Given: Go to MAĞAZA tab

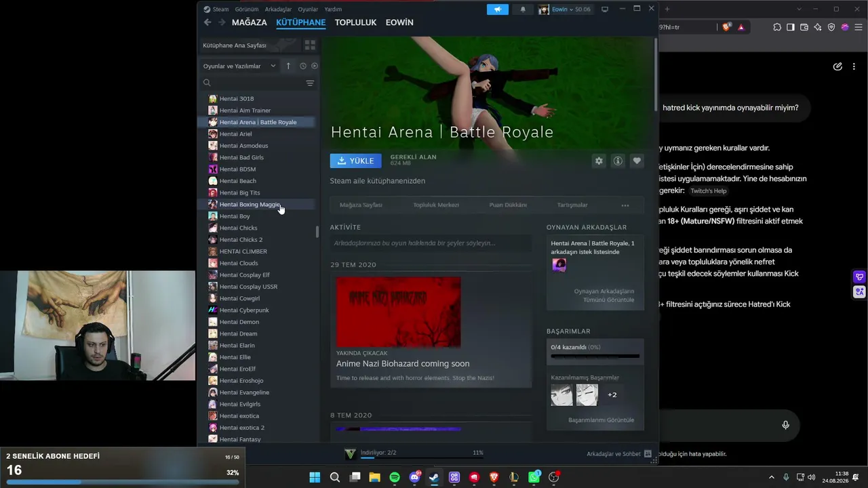Looking at the screenshot, I should coord(250,22).
